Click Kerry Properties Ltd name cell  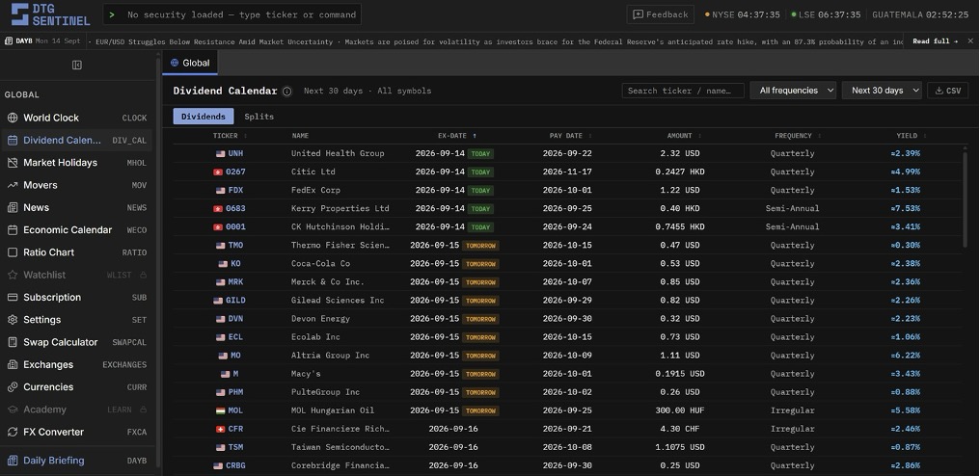point(340,208)
